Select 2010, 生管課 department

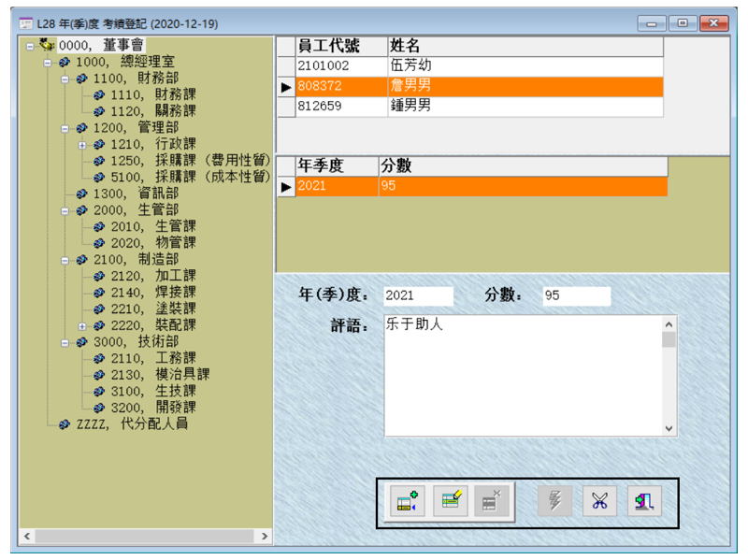pyautogui.click(x=153, y=226)
